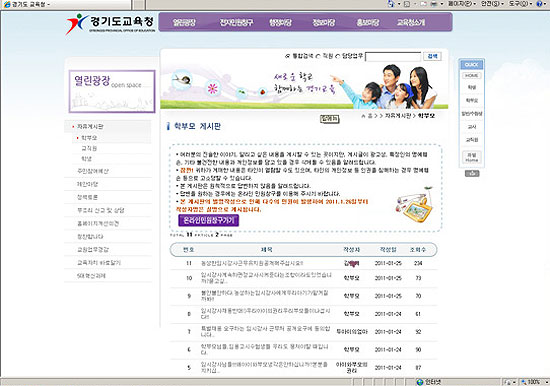Click the browser Home toolbar icon

point(391,4)
